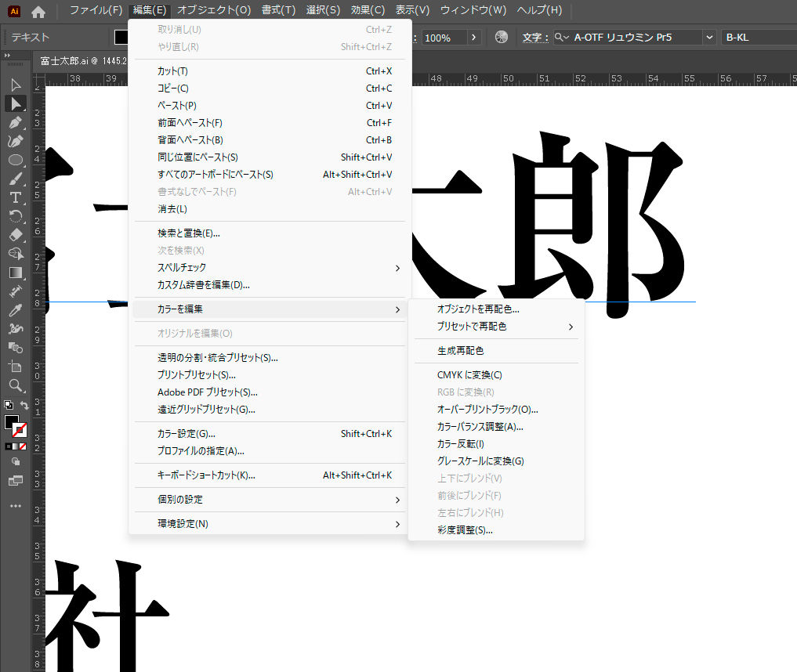The height and width of the screenshot is (672, 797).
Task: Select the Eyedropper tool
Action: tap(15, 310)
